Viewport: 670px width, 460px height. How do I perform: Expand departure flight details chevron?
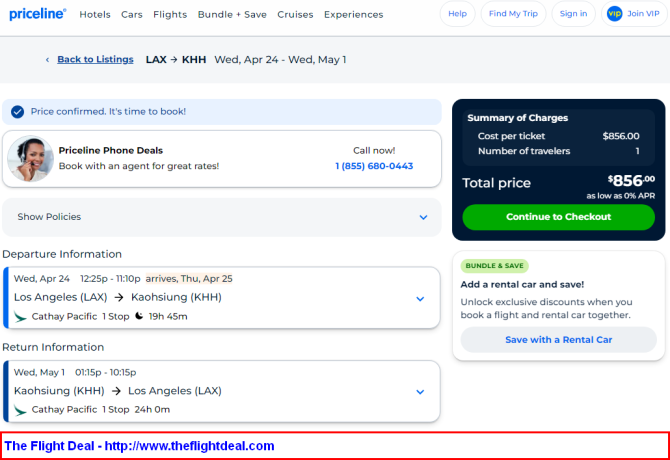tap(420, 299)
